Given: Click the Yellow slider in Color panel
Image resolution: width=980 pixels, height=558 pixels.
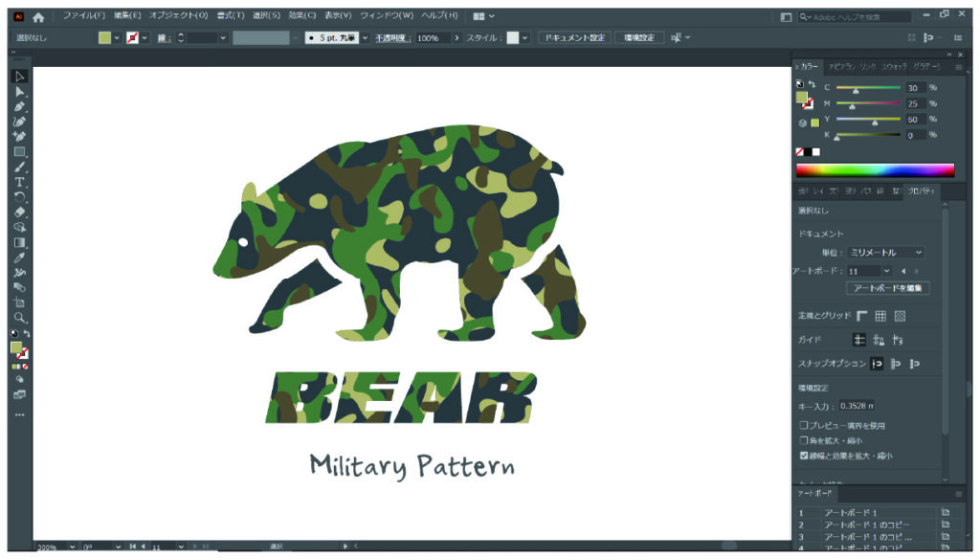Looking at the screenshot, I should pyautogui.click(x=868, y=120).
